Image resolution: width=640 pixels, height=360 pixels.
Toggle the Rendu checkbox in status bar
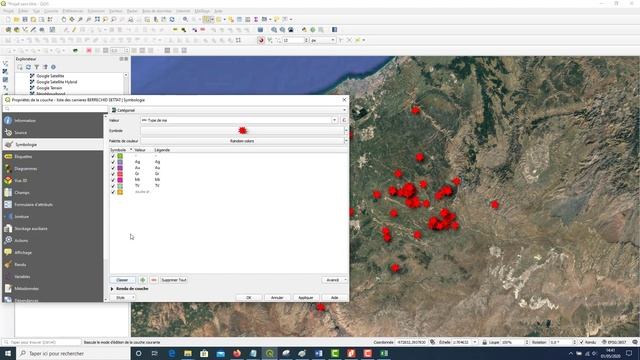click(x=582, y=342)
